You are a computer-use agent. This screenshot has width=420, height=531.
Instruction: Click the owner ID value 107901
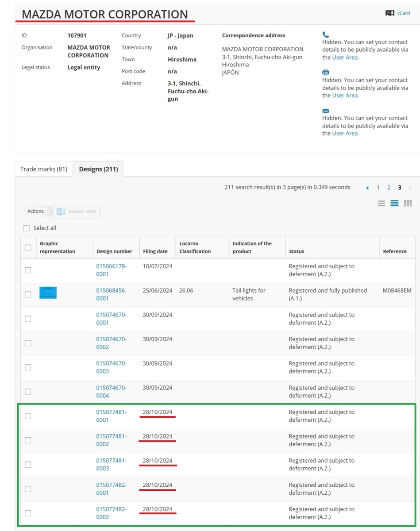[77, 35]
